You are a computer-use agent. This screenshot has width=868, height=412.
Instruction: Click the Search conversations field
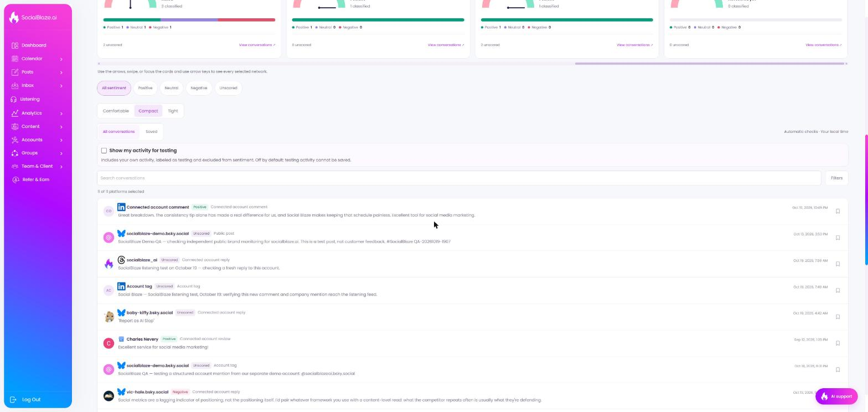click(459, 178)
